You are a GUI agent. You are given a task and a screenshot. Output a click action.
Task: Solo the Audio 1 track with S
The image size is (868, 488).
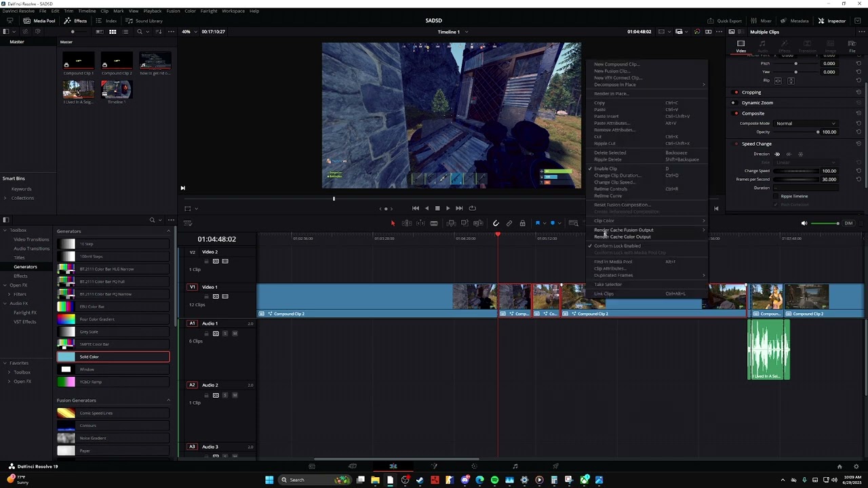(x=226, y=333)
